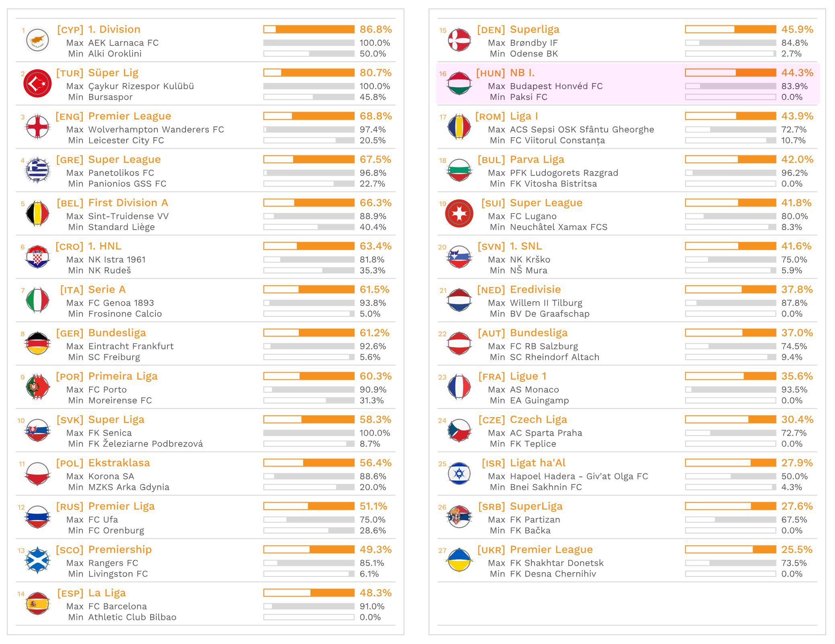Image resolution: width=835 pixels, height=644 pixels.
Task: Click the Bundesliga 61.2% percentage value
Action: pyautogui.click(x=374, y=333)
